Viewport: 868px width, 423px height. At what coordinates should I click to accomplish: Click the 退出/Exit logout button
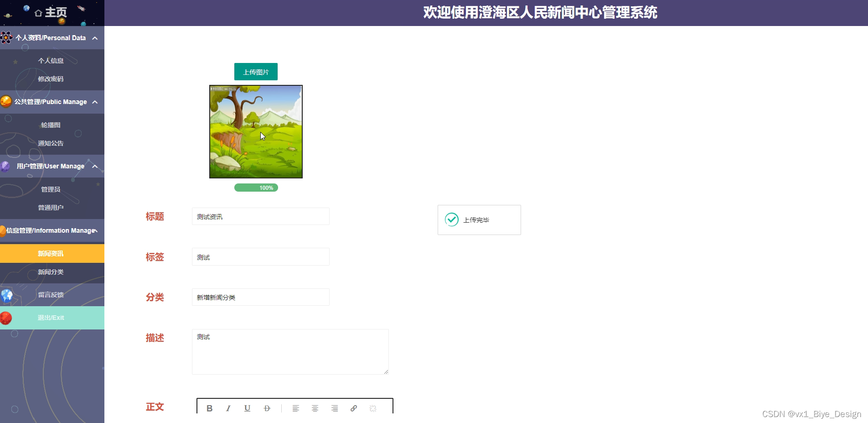(x=52, y=318)
